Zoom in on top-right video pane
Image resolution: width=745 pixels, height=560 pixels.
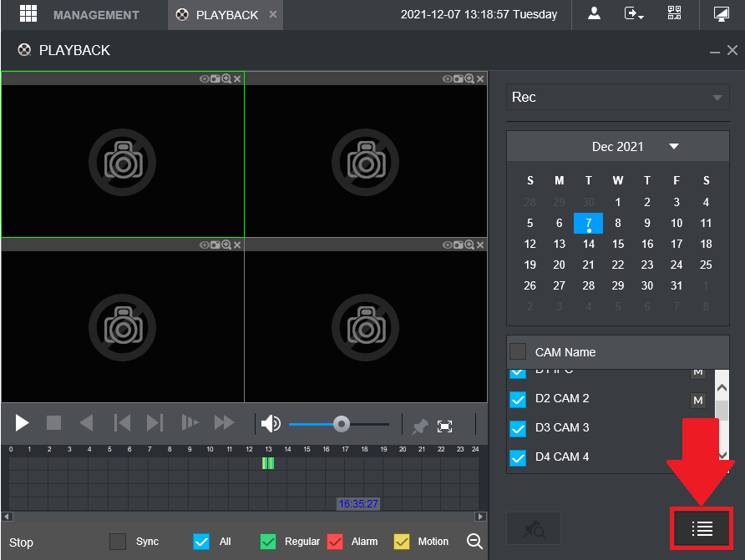pos(469,78)
